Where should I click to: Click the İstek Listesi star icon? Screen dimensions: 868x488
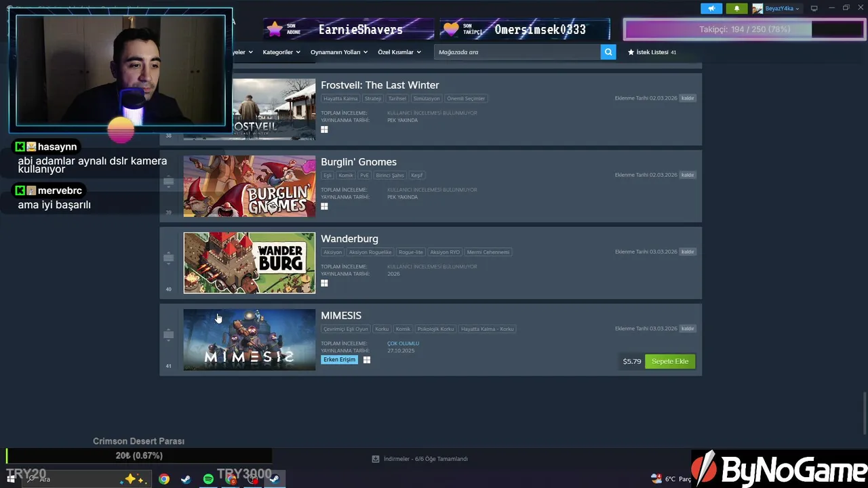tap(631, 52)
